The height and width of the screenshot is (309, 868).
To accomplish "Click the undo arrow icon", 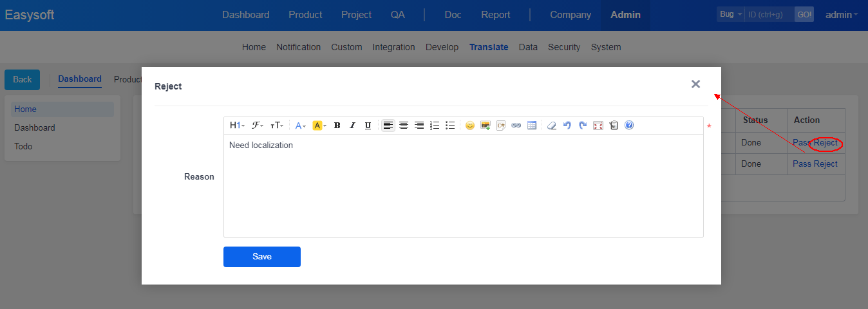I will [567, 126].
